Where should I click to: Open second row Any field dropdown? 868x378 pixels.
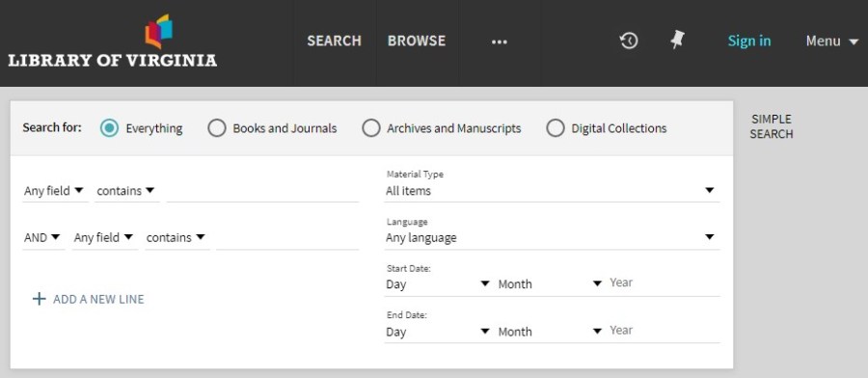104,238
